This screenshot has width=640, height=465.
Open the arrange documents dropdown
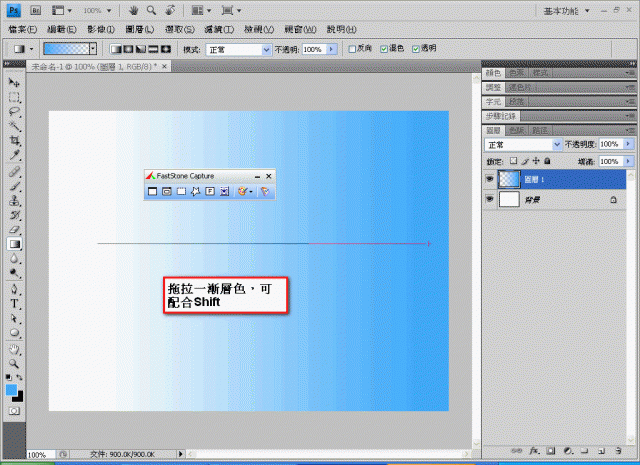point(202,11)
